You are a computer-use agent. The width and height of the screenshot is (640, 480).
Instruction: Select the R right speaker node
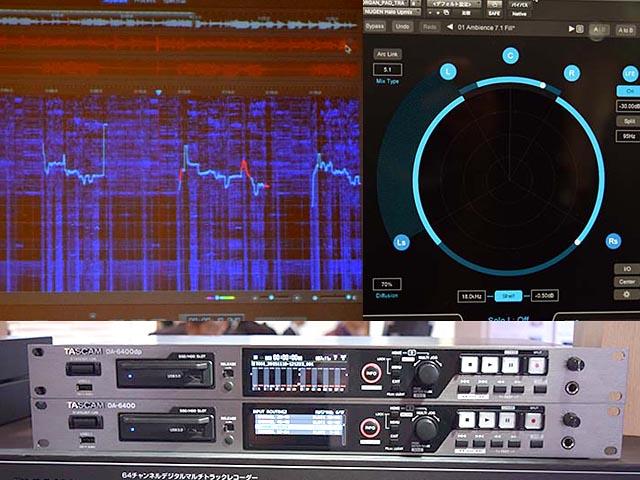click(571, 73)
